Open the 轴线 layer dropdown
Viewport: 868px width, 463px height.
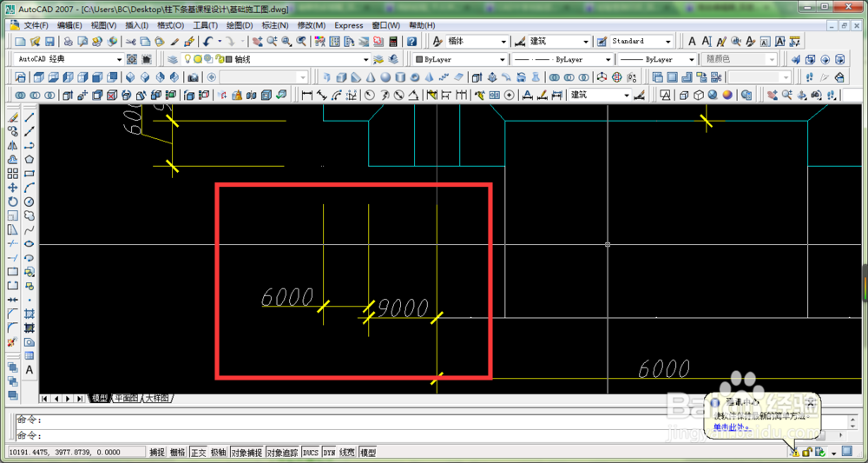(366, 59)
